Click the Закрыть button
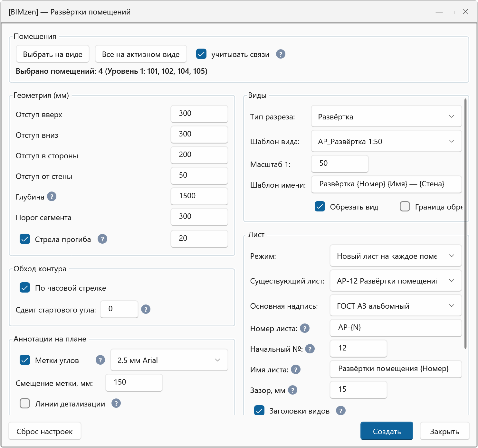Image resolution: width=478 pixels, height=448 pixels. 445,431
